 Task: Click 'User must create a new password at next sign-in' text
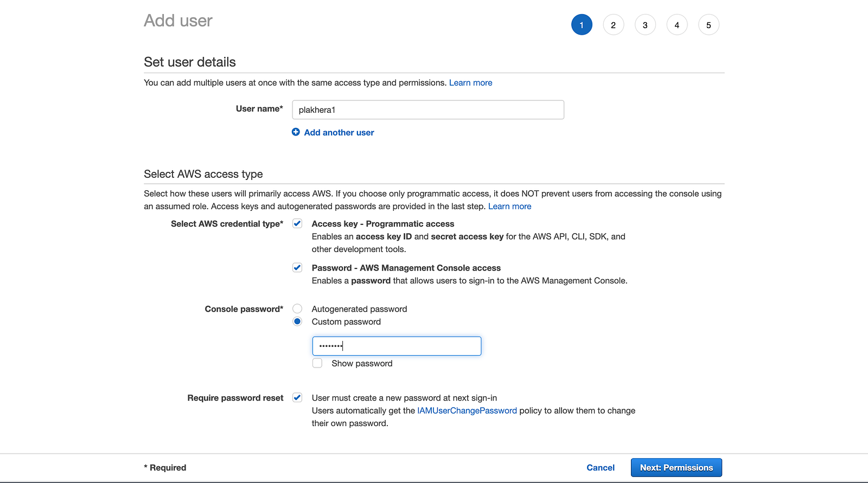pos(404,398)
